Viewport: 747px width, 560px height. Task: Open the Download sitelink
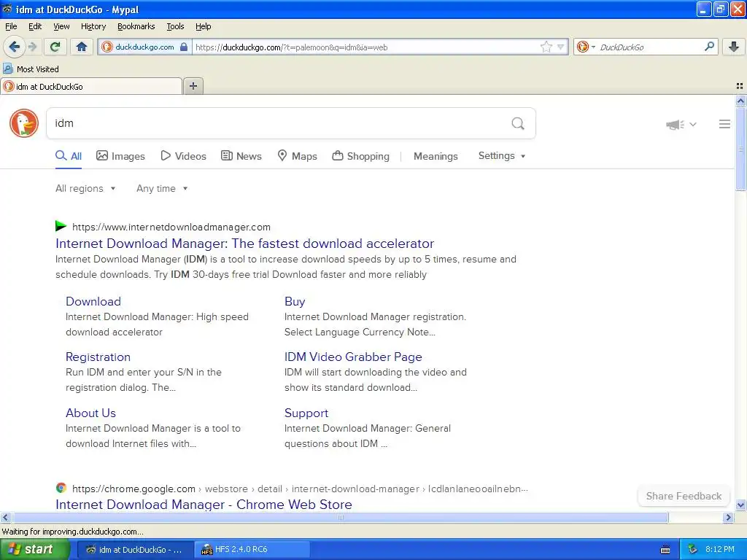93,301
